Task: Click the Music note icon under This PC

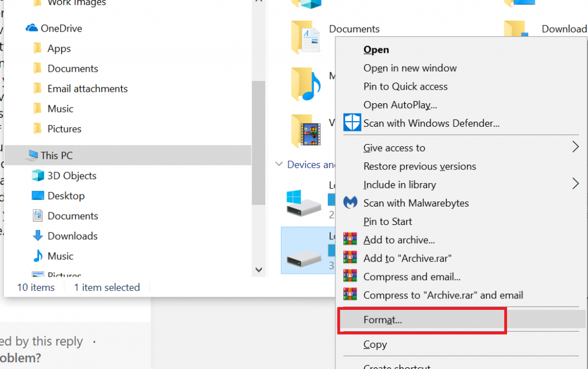Action: click(x=38, y=256)
